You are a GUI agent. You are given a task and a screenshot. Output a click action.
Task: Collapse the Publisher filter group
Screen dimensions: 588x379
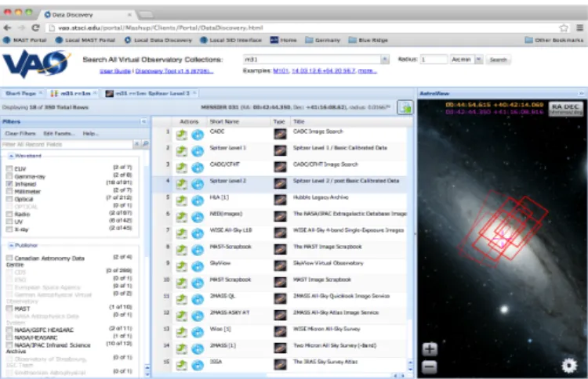(x=11, y=245)
